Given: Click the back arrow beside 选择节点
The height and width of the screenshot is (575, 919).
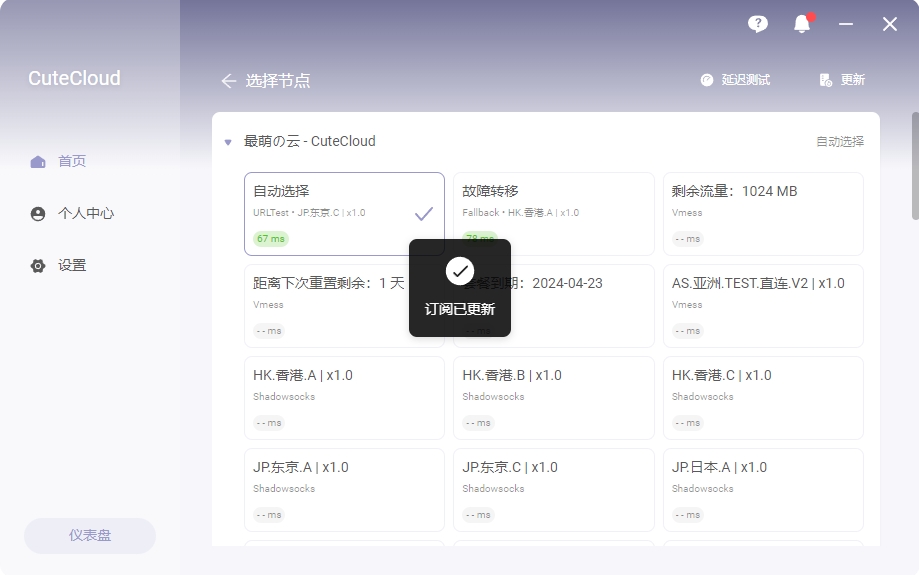Looking at the screenshot, I should (x=228, y=81).
